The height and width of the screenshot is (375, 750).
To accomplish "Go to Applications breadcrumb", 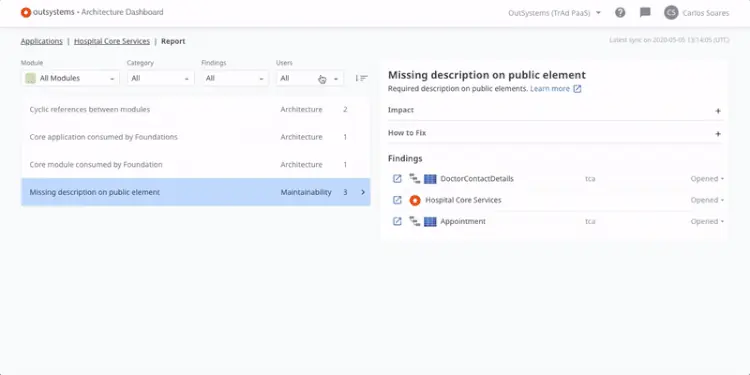I will [x=42, y=41].
